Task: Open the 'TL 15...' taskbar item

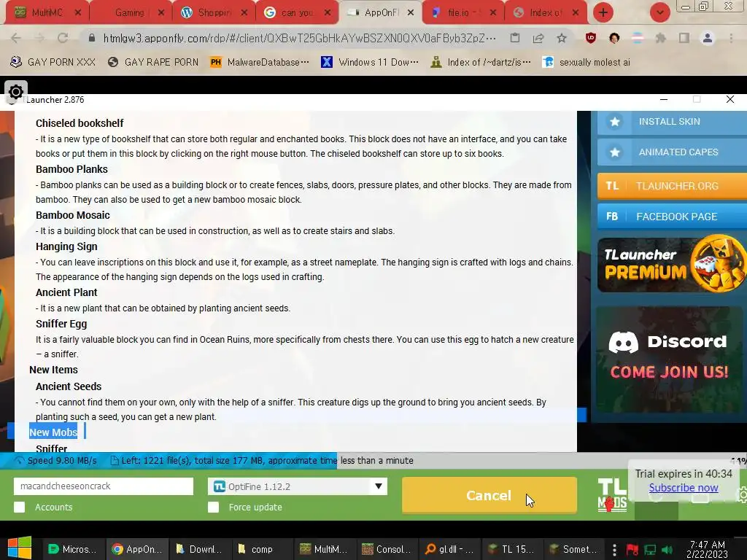Action: point(513,550)
